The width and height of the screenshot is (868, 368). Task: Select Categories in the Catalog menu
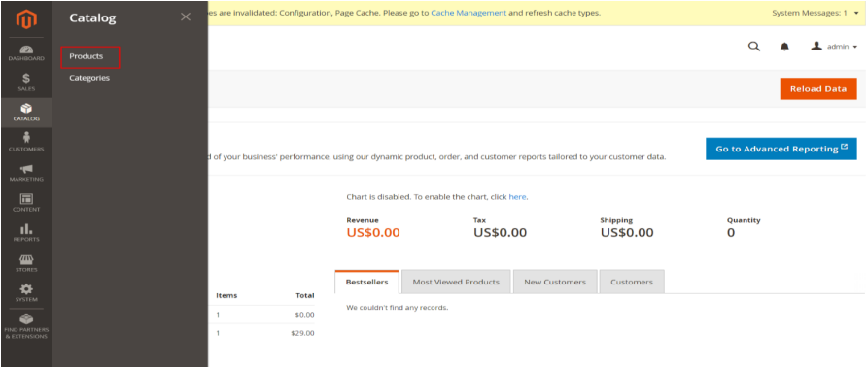(x=89, y=78)
